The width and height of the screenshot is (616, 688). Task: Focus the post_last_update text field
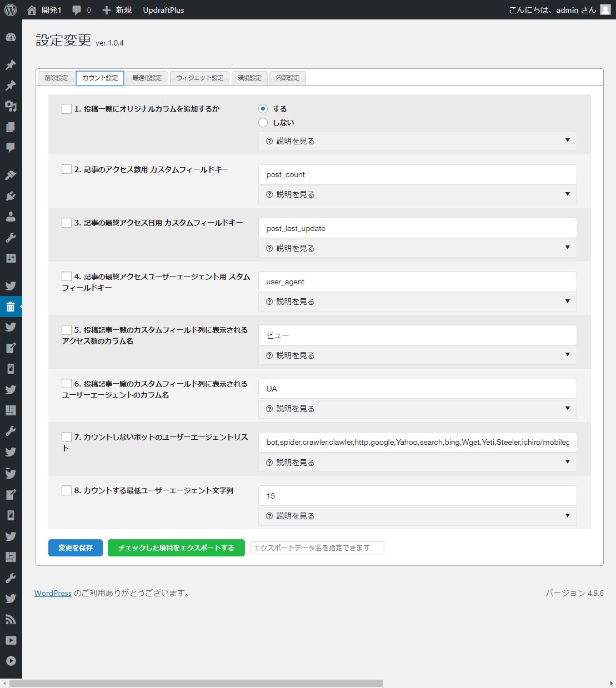pyautogui.click(x=418, y=228)
